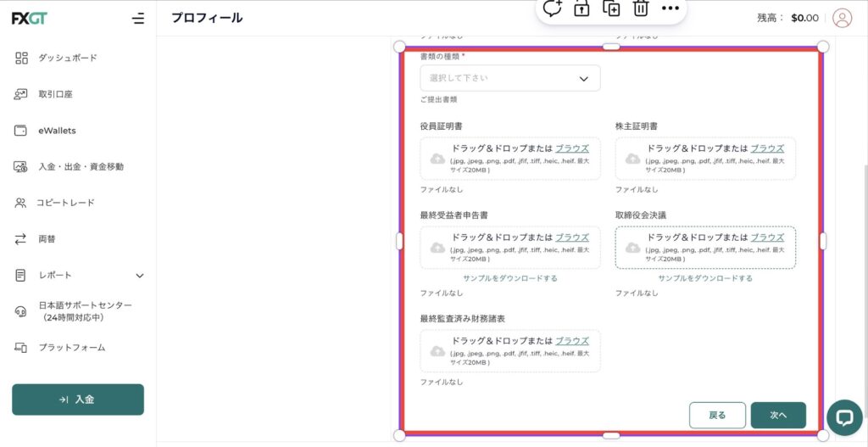Collapse sidebar with the hamburger menu icon
868x447 pixels.
pyautogui.click(x=138, y=19)
